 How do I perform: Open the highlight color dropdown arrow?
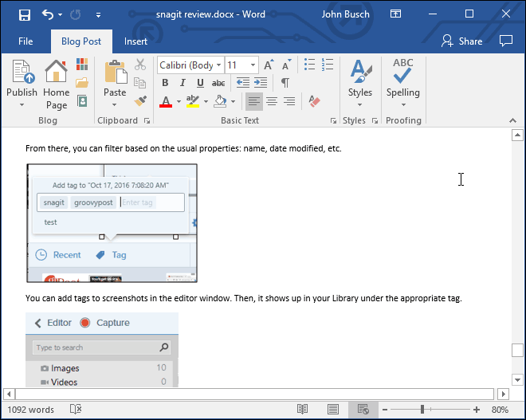pos(206,101)
